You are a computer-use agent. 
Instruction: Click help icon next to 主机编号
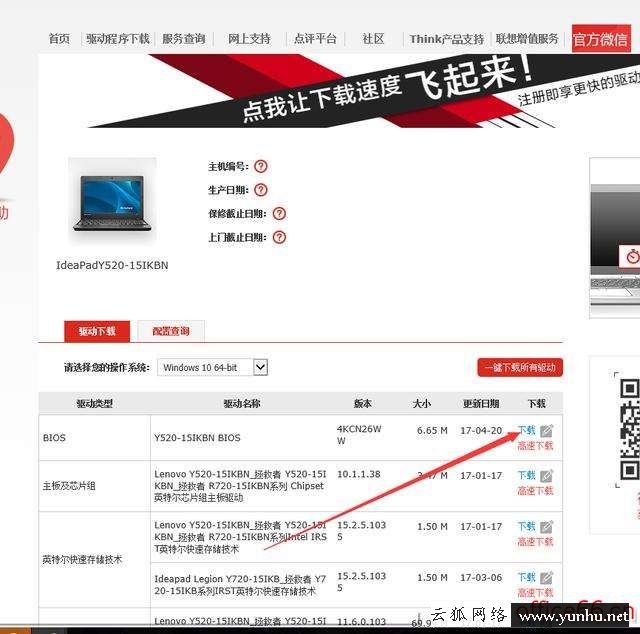tap(261, 166)
